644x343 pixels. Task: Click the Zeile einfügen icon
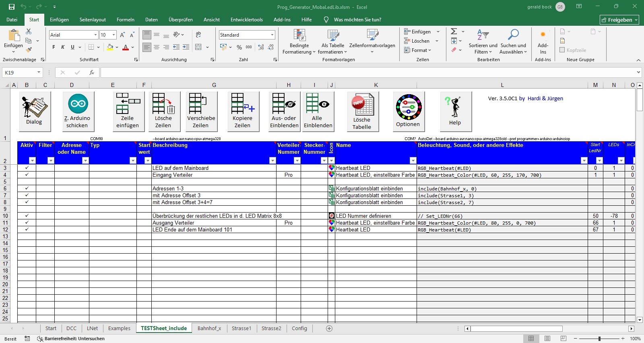128,111
